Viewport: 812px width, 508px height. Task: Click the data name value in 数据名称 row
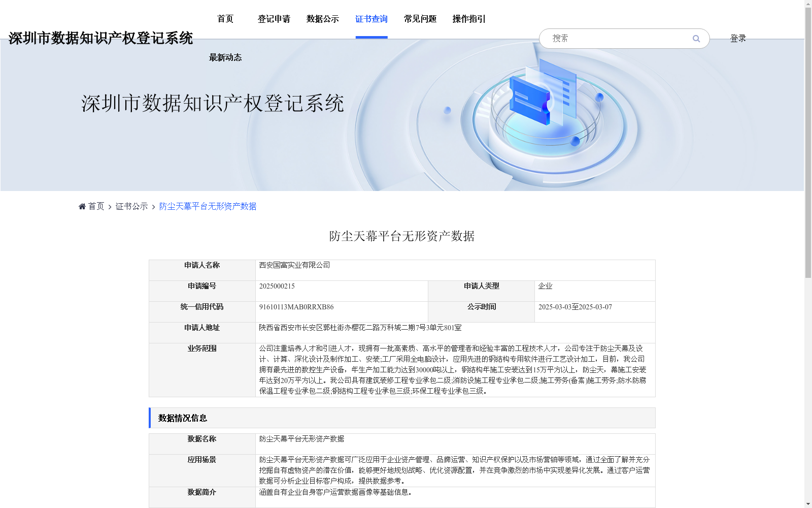click(x=302, y=438)
